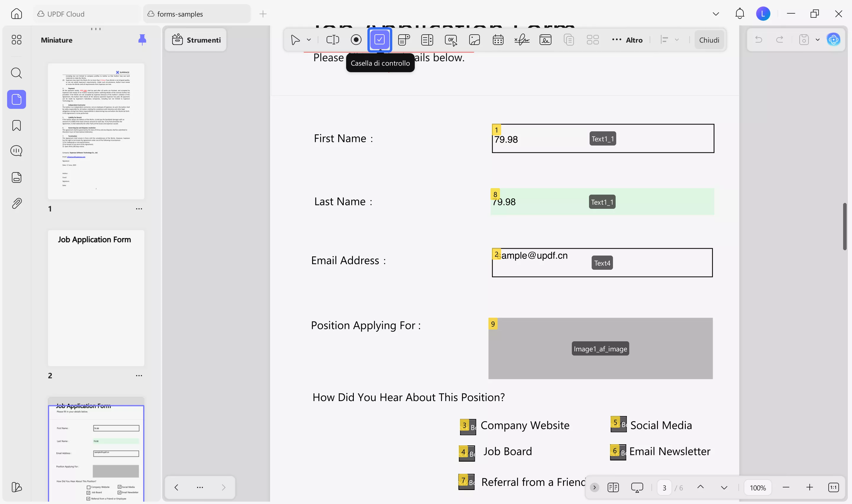Select the Date field form tool

(498, 39)
